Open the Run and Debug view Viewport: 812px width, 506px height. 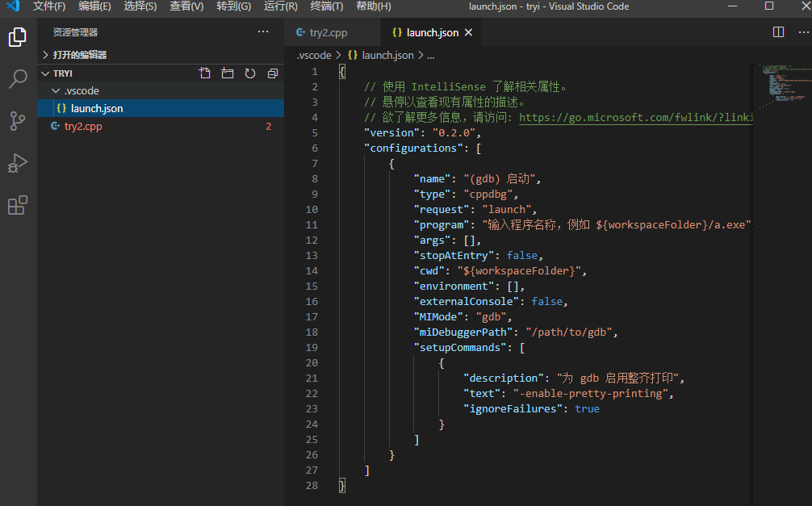click(18, 163)
